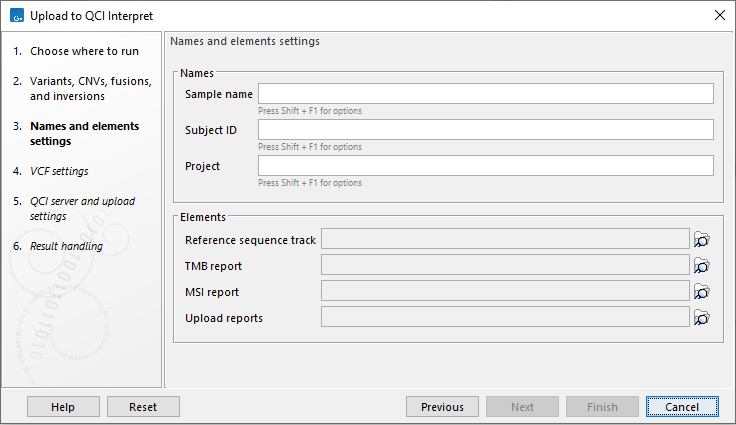
Task: Click the application icon in title bar
Action: (16, 15)
